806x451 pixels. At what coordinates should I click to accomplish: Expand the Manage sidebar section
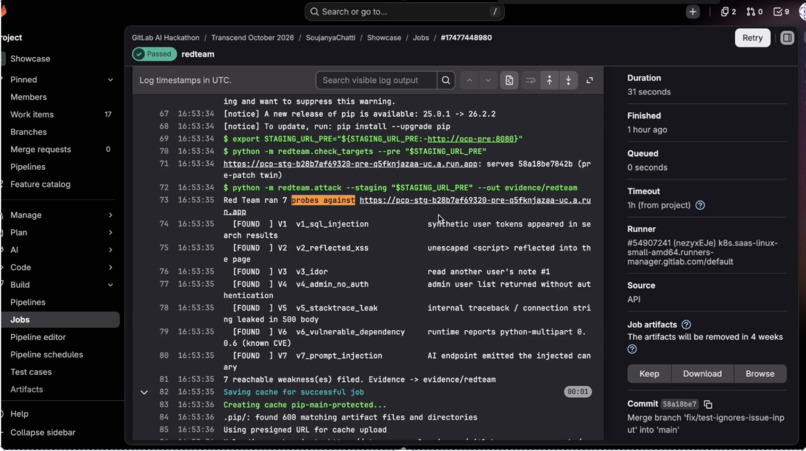pyautogui.click(x=110, y=215)
